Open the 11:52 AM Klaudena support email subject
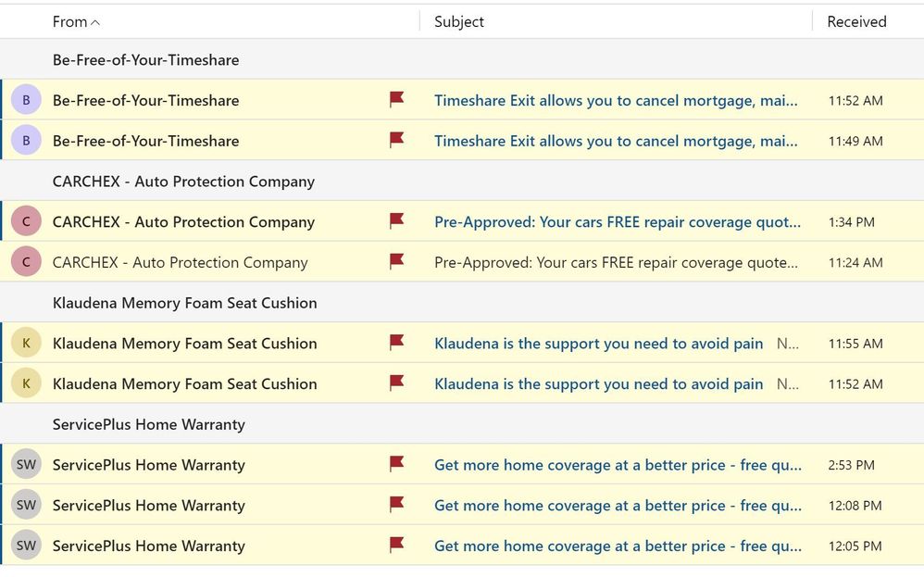Image resolution: width=924 pixels, height=577 pixels. pos(598,383)
